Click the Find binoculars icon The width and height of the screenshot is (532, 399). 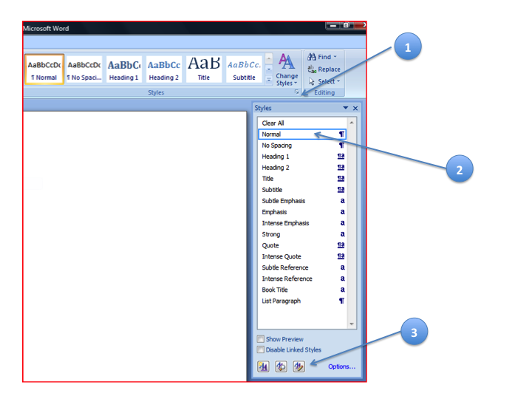(312, 57)
